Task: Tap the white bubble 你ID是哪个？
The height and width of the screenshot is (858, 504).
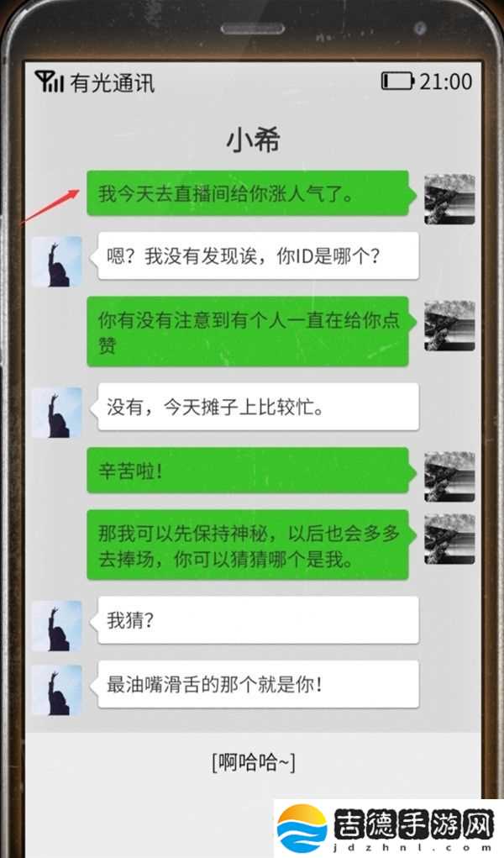Action: tap(255, 255)
